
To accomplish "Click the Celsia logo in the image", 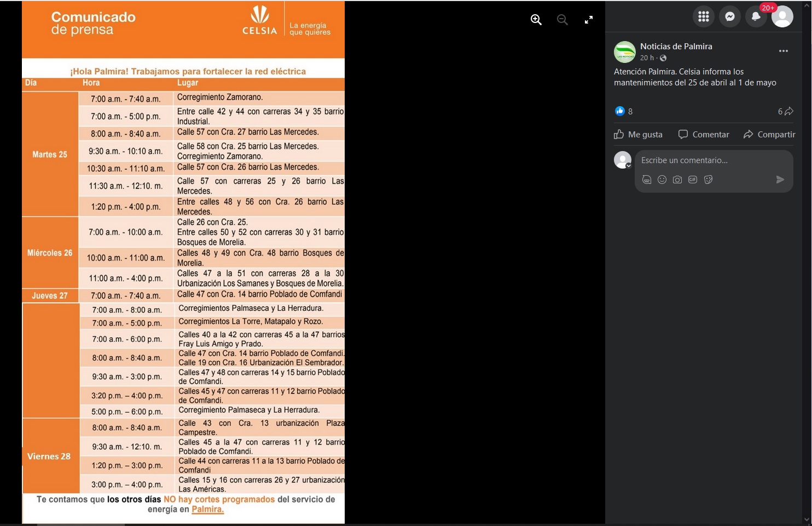I will point(260,21).
